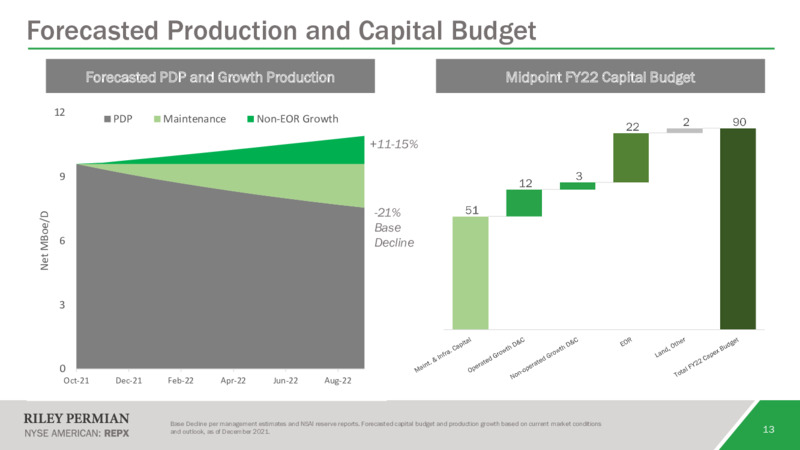Click the y-axis value 12

coord(60,112)
